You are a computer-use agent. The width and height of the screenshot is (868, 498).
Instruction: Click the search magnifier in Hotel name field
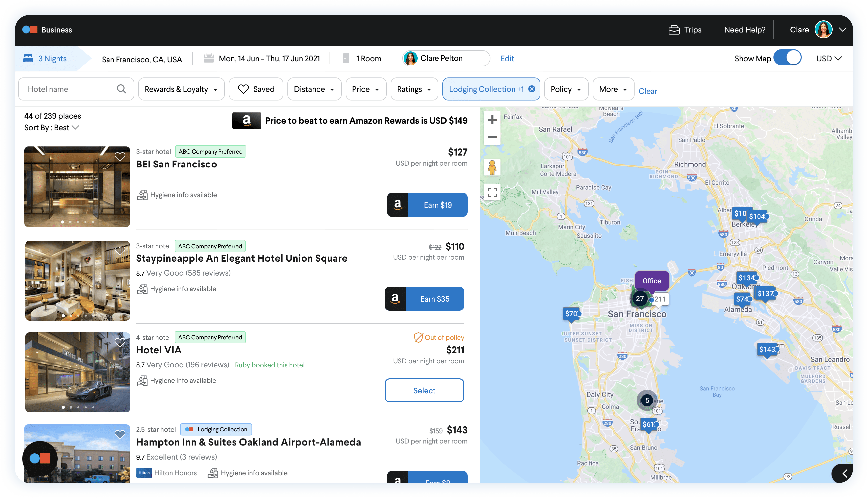point(121,89)
